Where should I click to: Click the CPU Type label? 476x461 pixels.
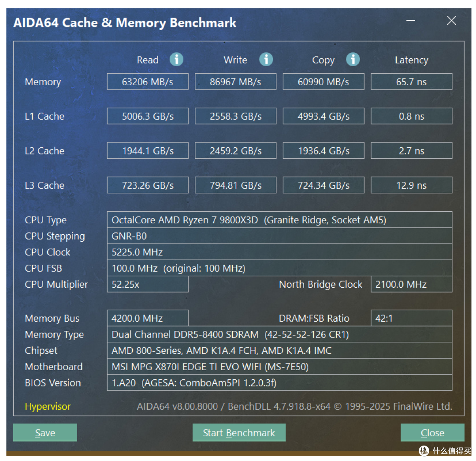pos(45,220)
